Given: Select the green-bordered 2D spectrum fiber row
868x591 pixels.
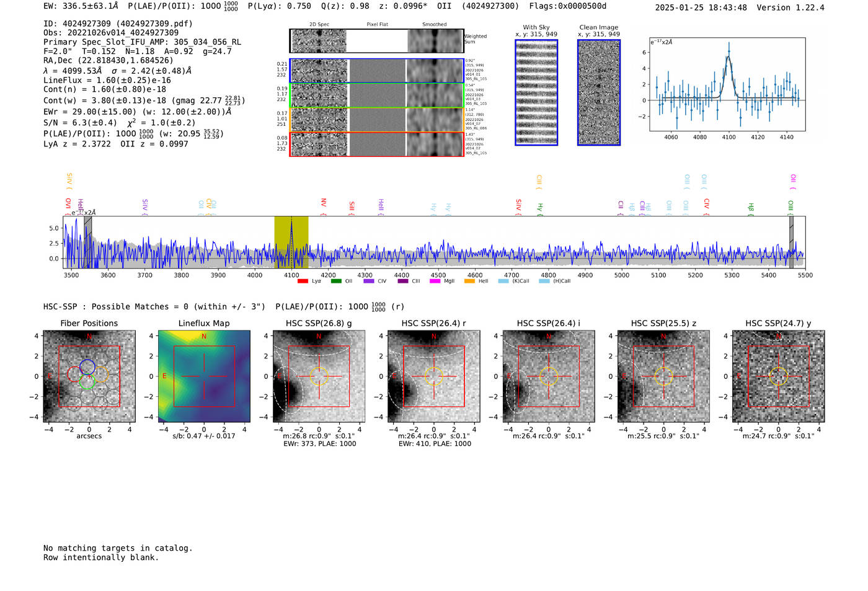Looking at the screenshot, I should point(377,95).
